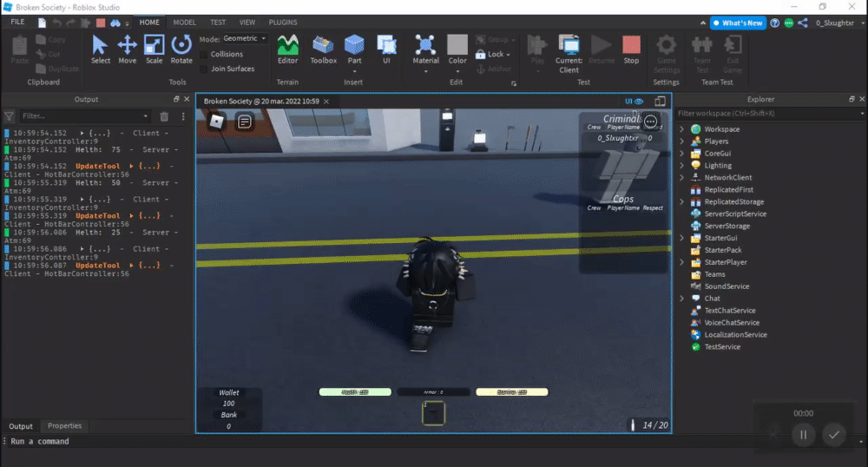Open the Roblox menu icon in game viewport
Viewport: 868px width, 467px height.
(x=216, y=122)
